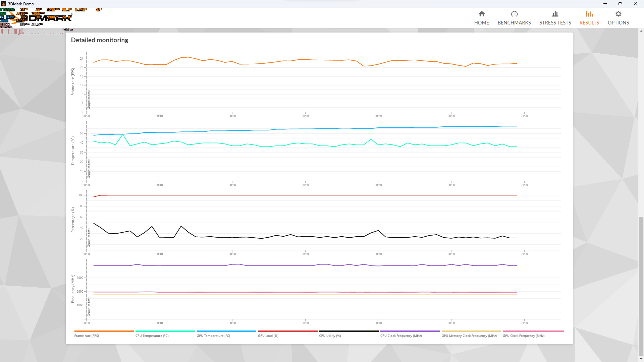Click the 3DMark Demo title bar icon
The height and width of the screenshot is (362, 644).
coord(3,4)
